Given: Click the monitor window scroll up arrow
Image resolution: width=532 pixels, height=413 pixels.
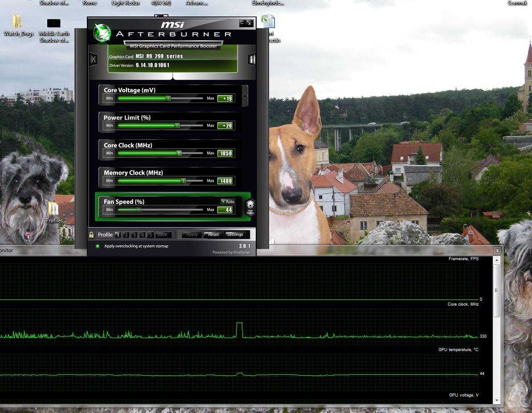Looking at the screenshot, I should pyautogui.click(x=497, y=260).
